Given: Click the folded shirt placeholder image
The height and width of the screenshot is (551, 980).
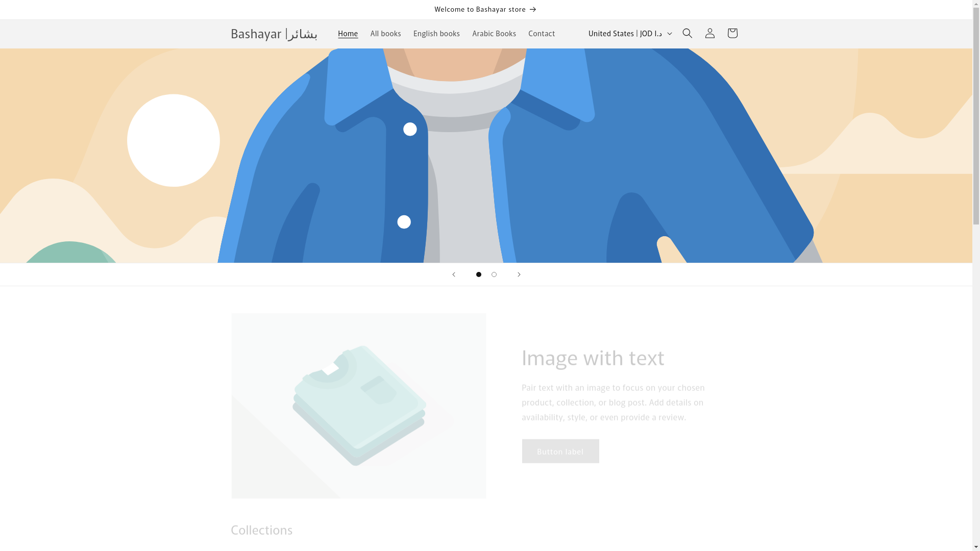Looking at the screenshot, I should click(358, 406).
